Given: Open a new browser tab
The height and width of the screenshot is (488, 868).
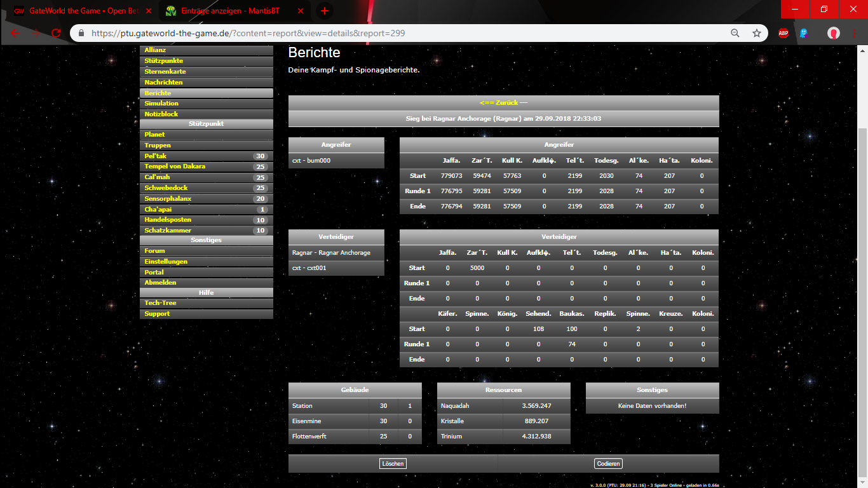Looking at the screenshot, I should 324,11.
